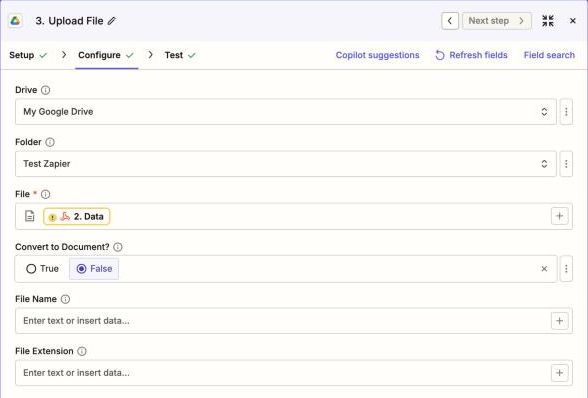Click the step title 3. Upload File
This screenshot has width=588, height=398.
click(69, 21)
